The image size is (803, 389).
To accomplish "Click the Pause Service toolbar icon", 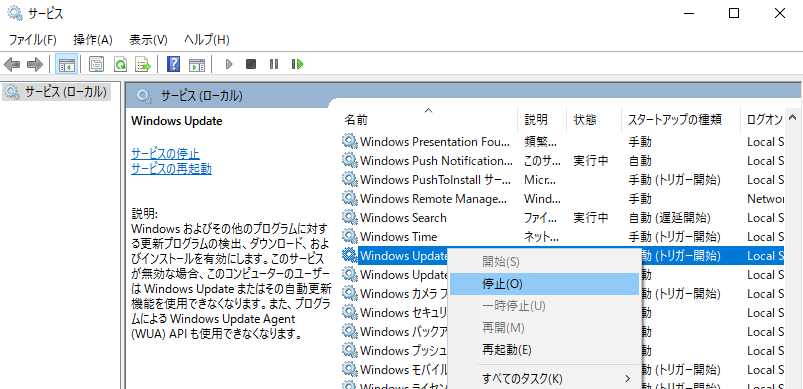I will coord(274,64).
